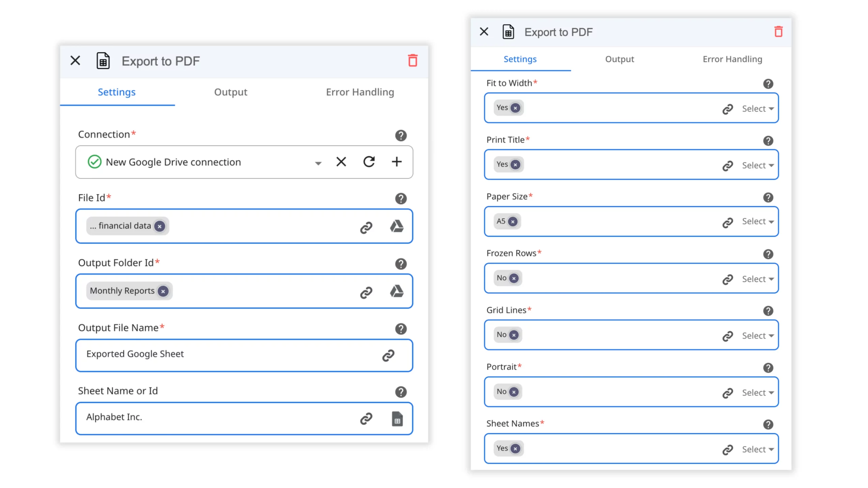
Task: Click link icon in Output File Name field
Action: pyautogui.click(x=388, y=355)
